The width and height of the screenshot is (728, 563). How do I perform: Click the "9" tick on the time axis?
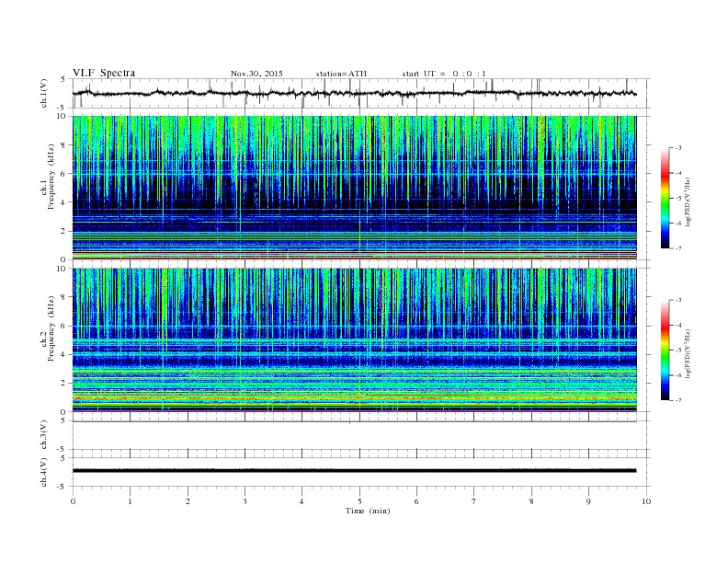click(x=588, y=501)
